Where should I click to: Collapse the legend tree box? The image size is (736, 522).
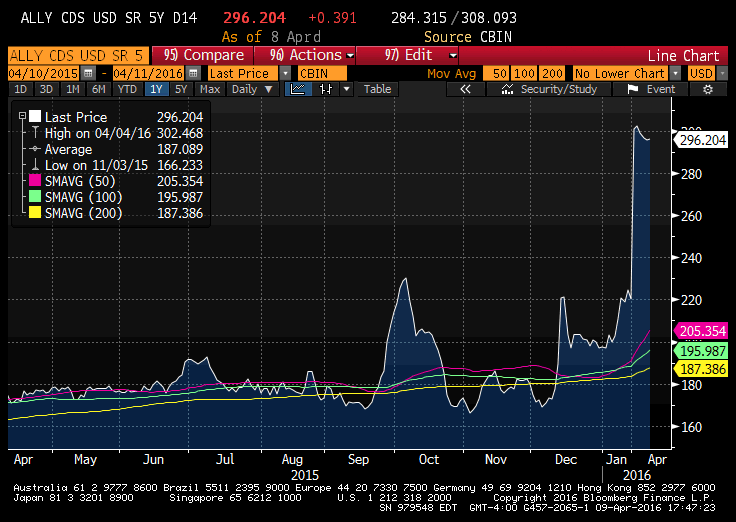coord(22,115)
